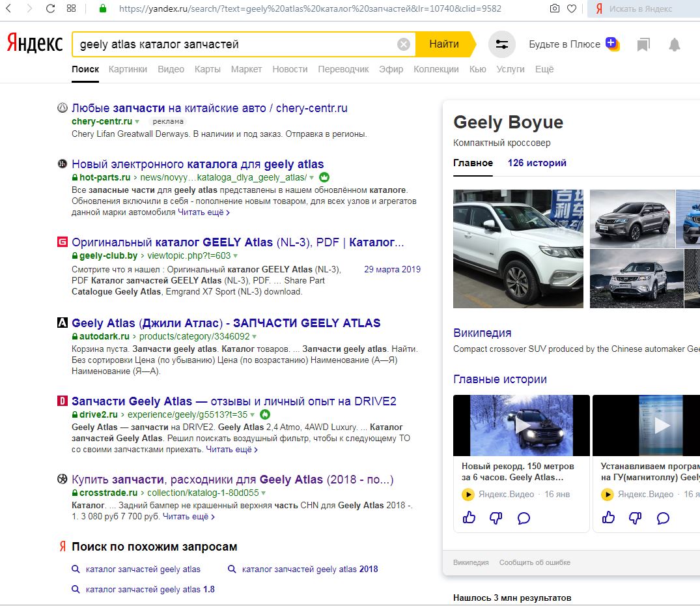Screen dimensions: 700x606
Task: Click the green verified badge next to hot-parts.ru
Action: pyautogui.click(x=324, y=177)
